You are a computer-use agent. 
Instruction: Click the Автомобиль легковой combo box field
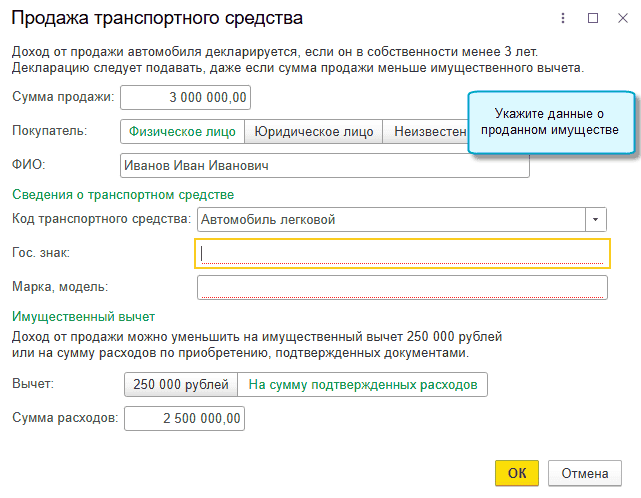point(390,219)
